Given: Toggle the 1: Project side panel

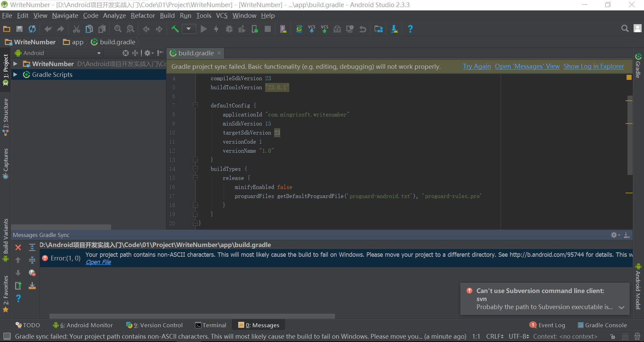Looking at the screenshot, I should pyautogui.click(x=5, y=70).
